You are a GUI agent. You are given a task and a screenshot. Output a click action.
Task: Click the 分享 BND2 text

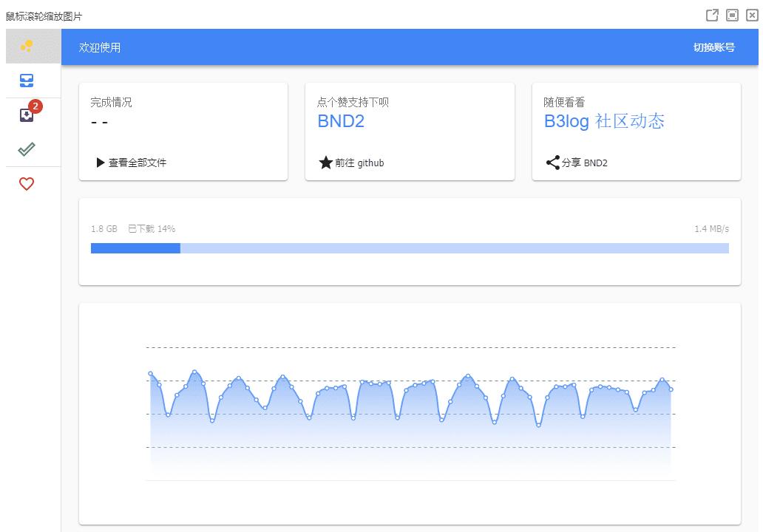click(584, 163)
